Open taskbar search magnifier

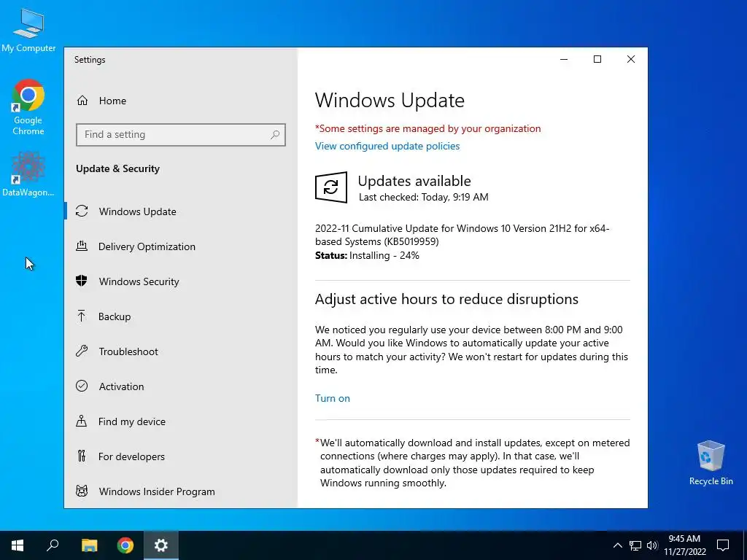[x=53, y=545]
